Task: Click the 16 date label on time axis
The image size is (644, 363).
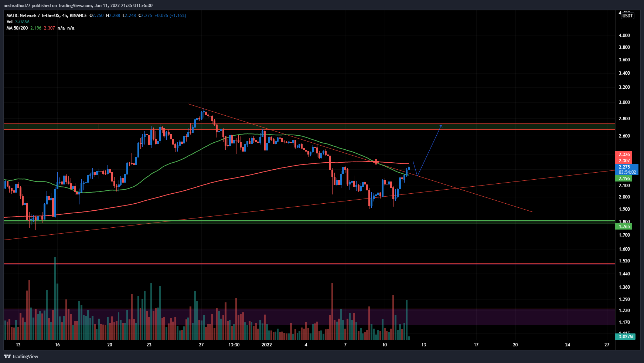Action: click(57, 345)
